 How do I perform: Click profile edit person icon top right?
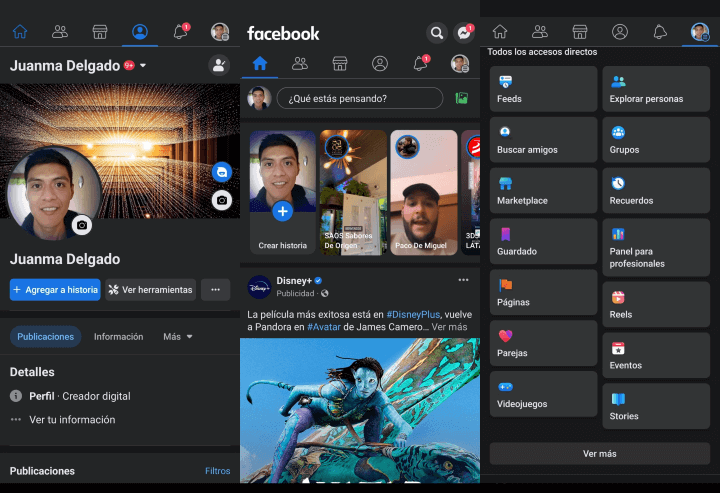219,65
